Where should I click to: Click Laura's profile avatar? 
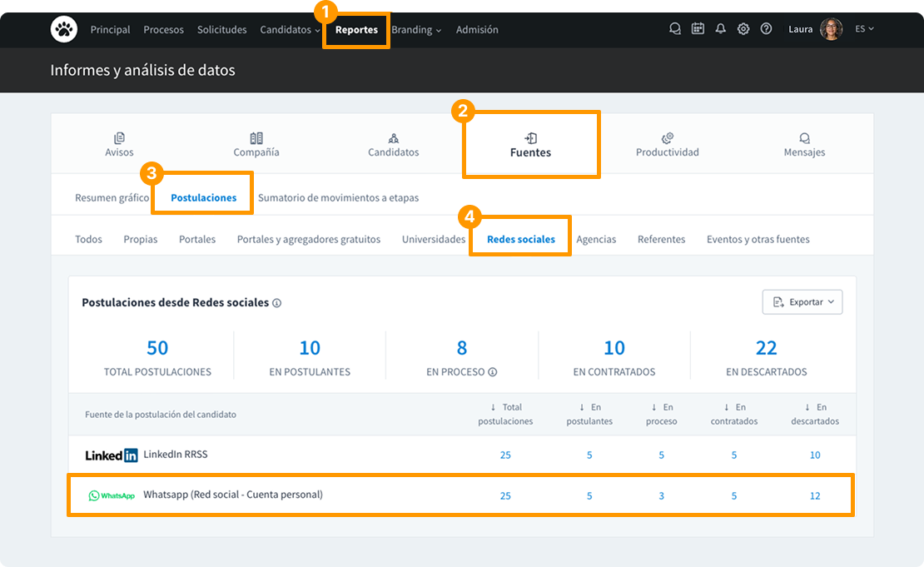(x=831, y=29)
